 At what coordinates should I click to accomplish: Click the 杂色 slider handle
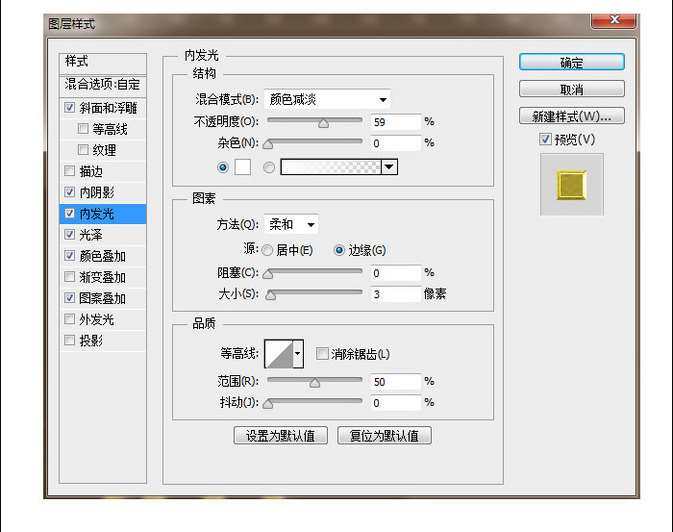268,145
